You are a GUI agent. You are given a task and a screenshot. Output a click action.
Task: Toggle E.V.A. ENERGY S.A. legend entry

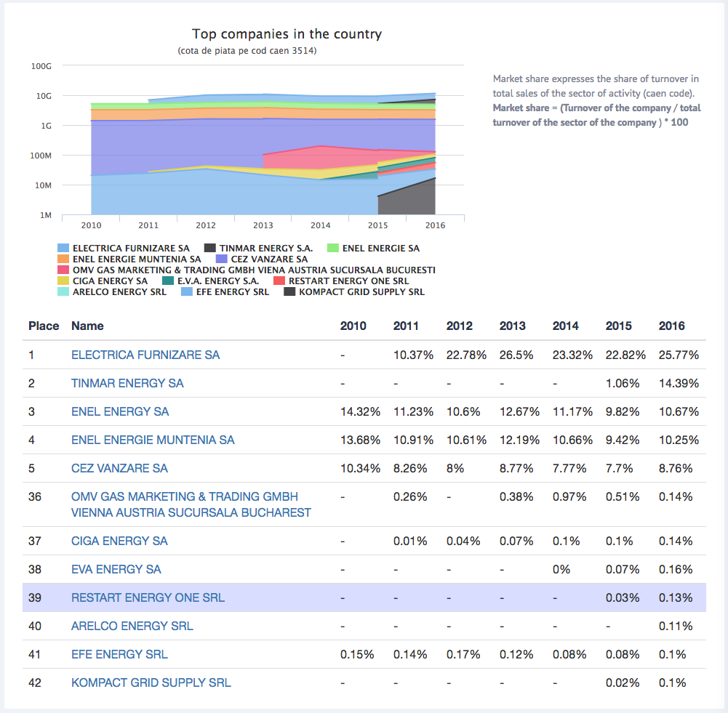(x=211, y=281)
